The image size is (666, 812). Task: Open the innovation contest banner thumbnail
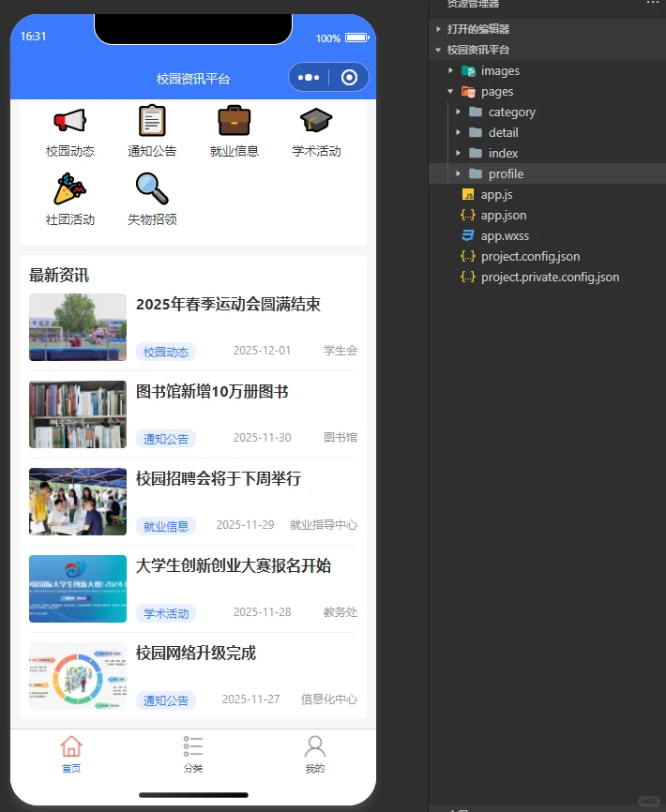pos(78,589)
